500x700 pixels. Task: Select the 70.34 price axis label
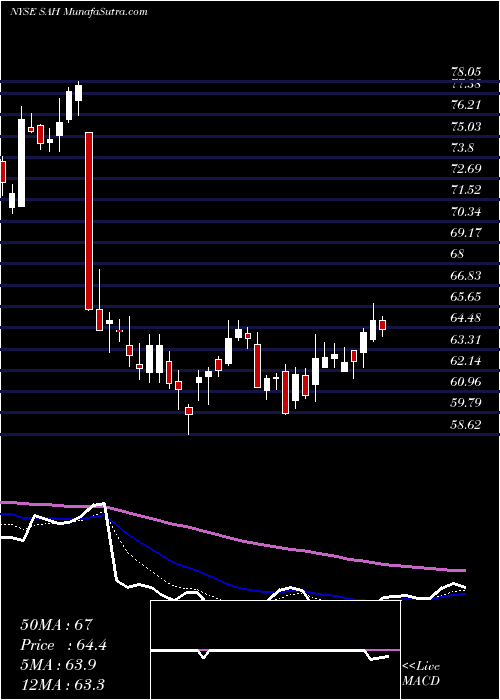(466, 211)
